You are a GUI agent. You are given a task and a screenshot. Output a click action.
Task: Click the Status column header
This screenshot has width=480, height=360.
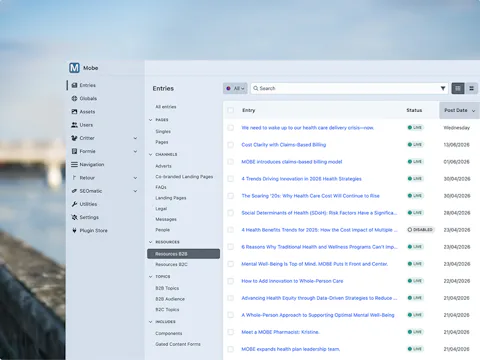(x=414, y=110)
